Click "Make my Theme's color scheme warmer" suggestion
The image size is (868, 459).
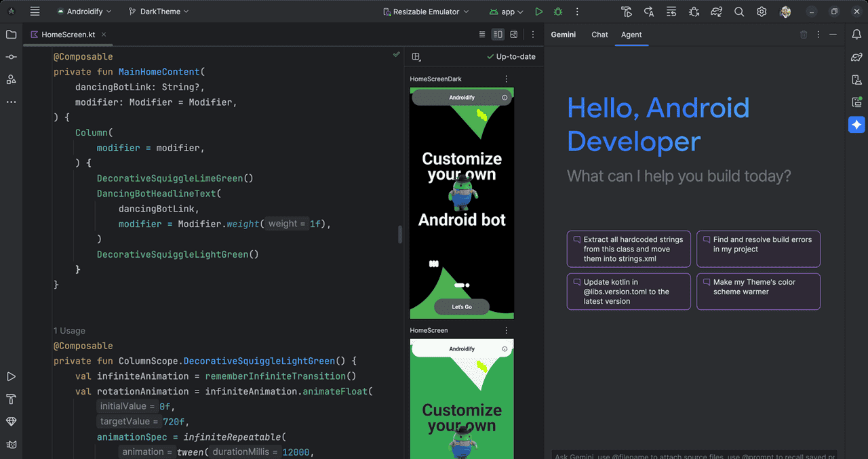point(758,291)
